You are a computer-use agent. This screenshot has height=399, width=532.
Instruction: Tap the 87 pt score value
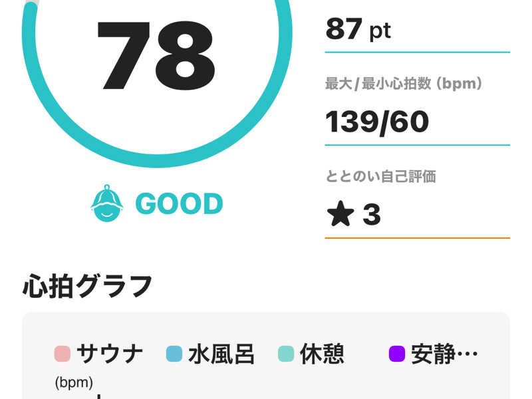358,29
